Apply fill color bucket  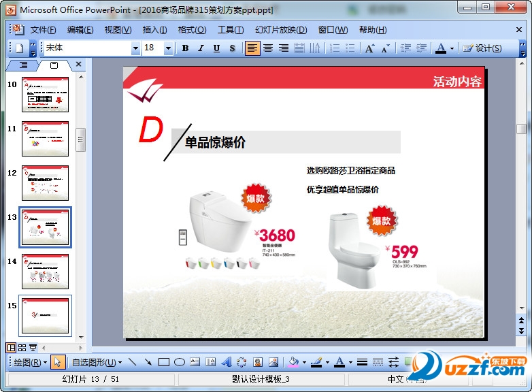coord(293,363)
